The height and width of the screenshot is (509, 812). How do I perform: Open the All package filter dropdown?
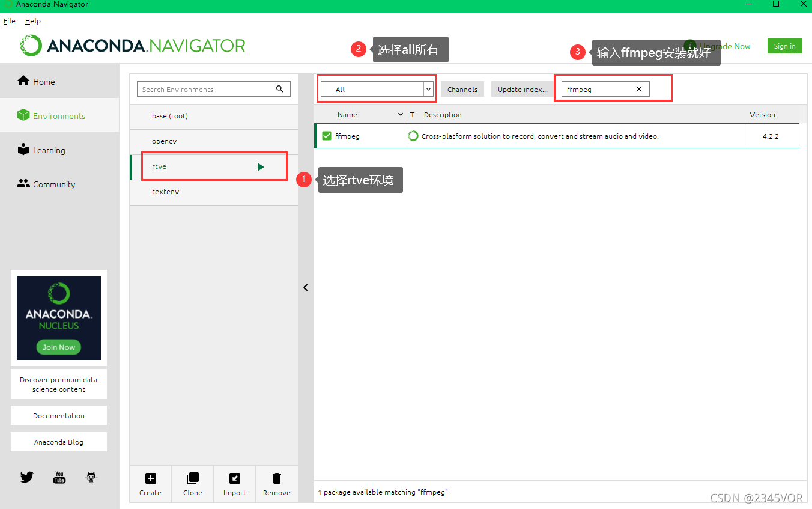[x=377, y=89]
